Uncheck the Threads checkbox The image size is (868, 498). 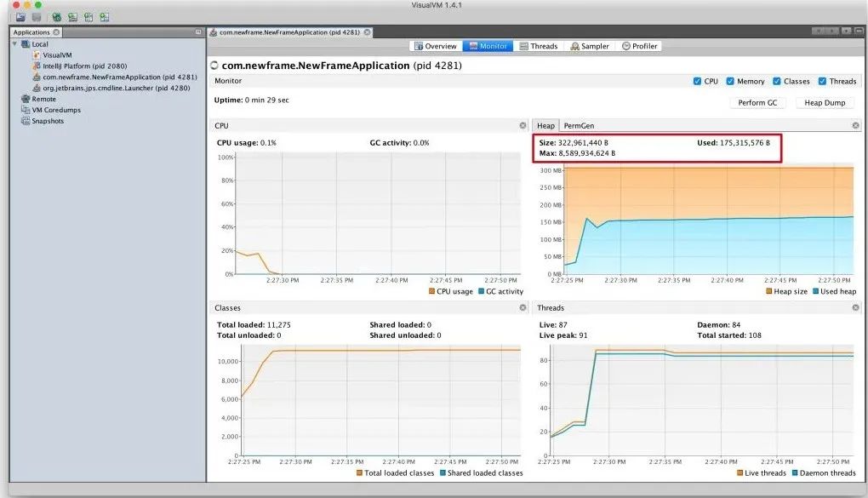pos(822,81)
